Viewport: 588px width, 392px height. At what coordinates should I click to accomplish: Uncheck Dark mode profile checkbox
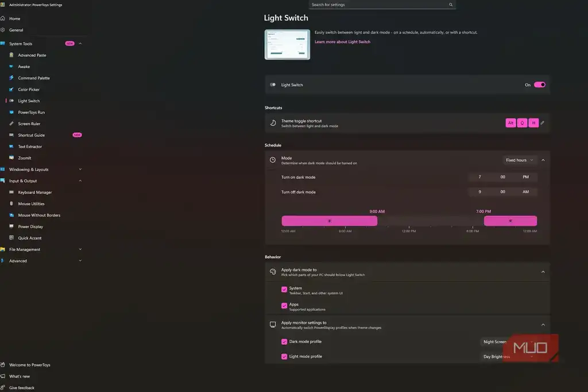click(284, 341)
